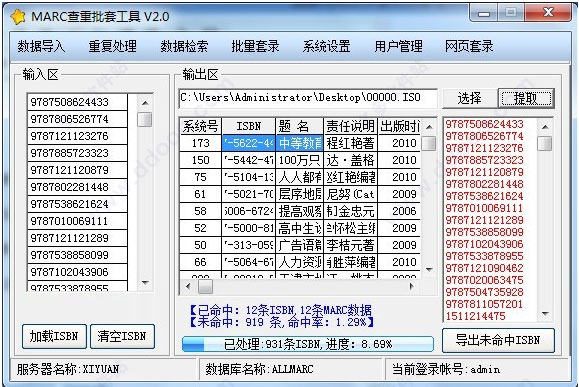Open the 数据检索 menu
The height and width of the screenshot is (387, 579).
click(184, 46)
